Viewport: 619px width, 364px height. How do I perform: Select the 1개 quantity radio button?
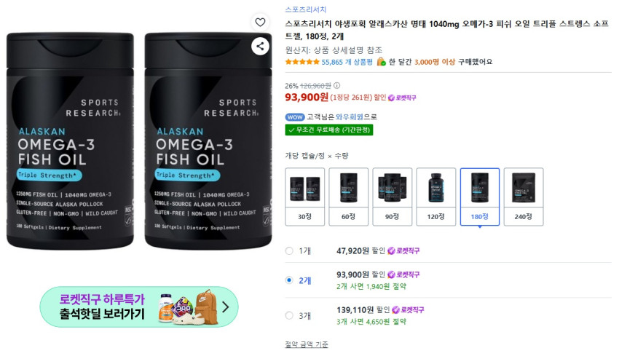tap(289, 251)
